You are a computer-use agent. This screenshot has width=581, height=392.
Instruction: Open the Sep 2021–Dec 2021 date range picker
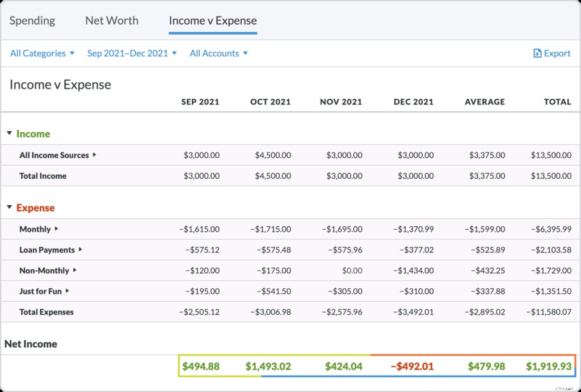pos(132,53)
